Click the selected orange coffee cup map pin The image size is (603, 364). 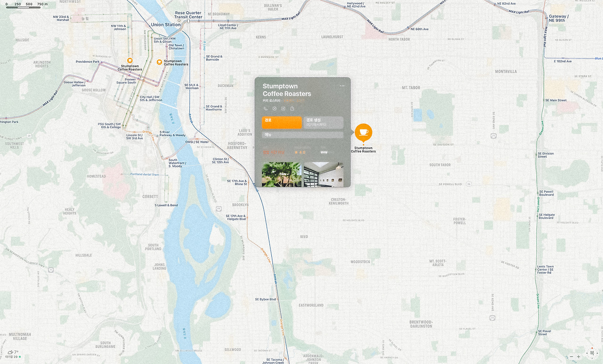pos(363,133)
